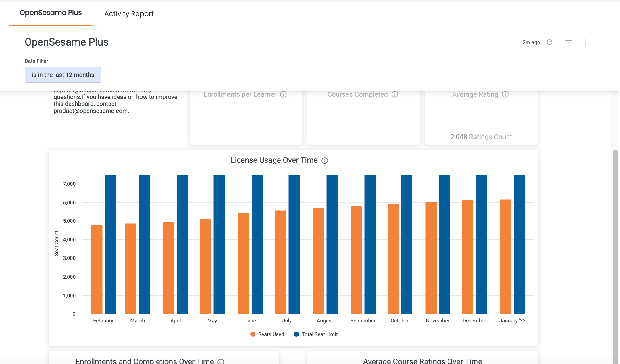Reload the dashboard data
This screenshot has height=364, width=620.
[550, 42]
